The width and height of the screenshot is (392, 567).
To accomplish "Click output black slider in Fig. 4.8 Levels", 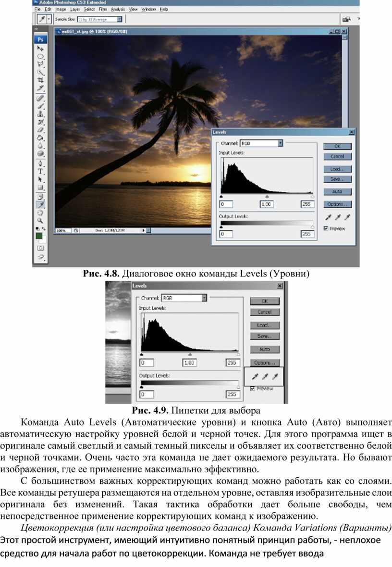I will coord(221,227).
